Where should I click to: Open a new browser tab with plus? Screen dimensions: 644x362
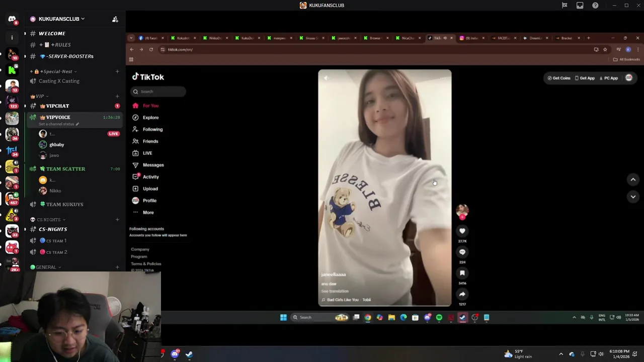(x=588, y=38)
